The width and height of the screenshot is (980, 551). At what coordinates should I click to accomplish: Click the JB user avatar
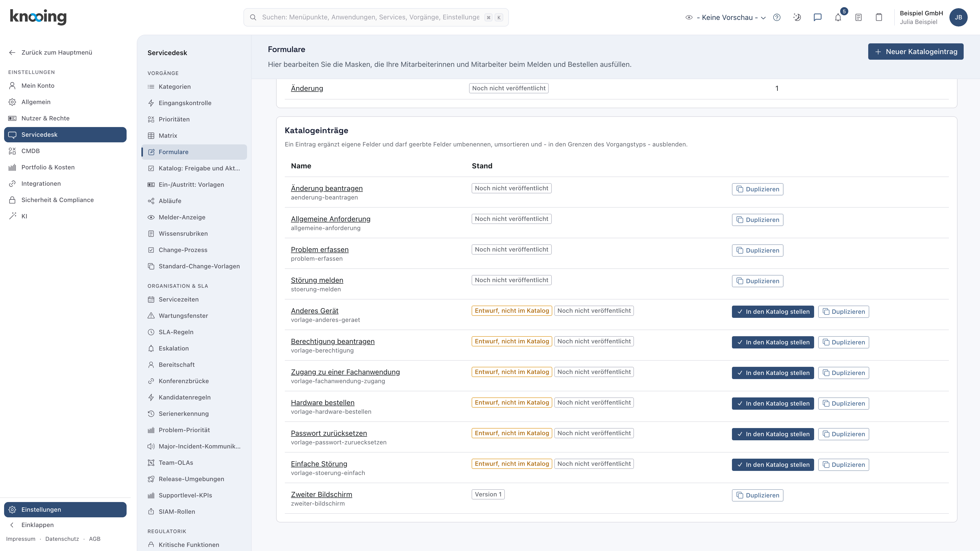(958, 18)
